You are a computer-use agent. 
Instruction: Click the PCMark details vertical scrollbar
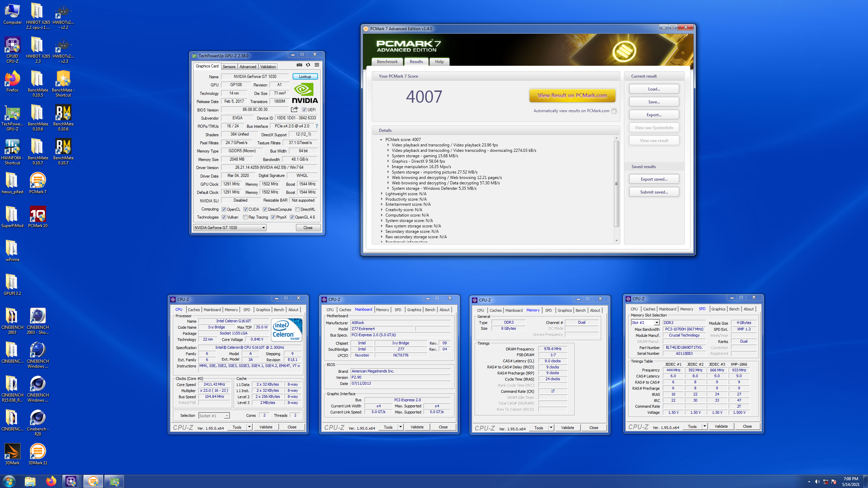click(616, 184)
